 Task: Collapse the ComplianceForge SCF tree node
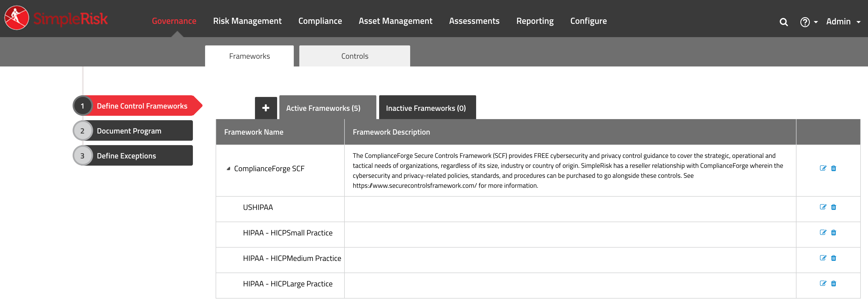click(x=228, y=169)
